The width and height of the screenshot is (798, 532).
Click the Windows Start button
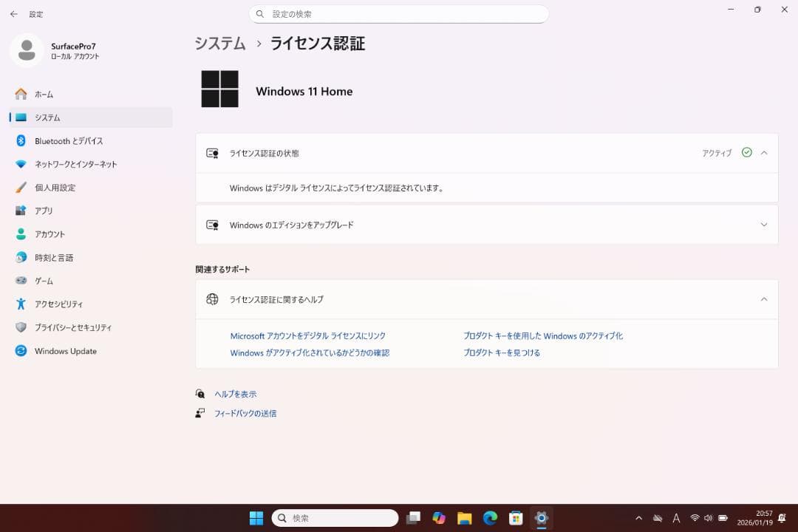256,518
